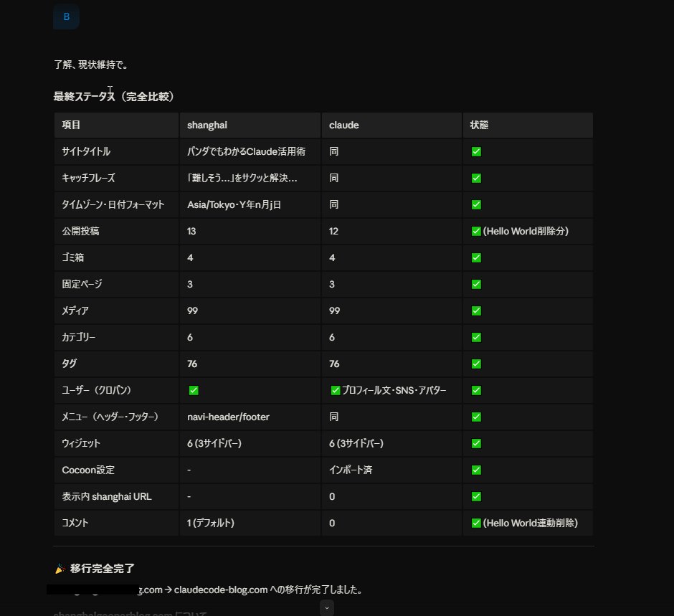Click the status check mark in メディア row
Viewport: 674px width, 616px height.
point(476,311)
